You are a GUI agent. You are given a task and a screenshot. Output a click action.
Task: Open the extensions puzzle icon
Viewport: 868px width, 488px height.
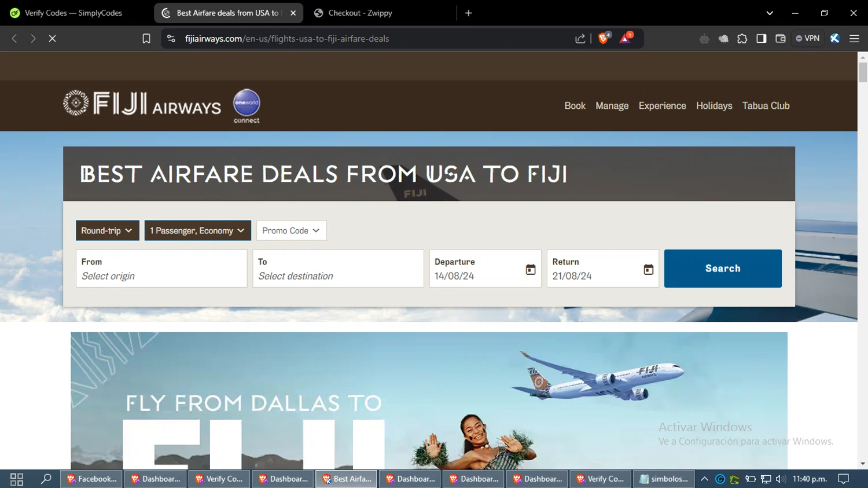(742, 38)
